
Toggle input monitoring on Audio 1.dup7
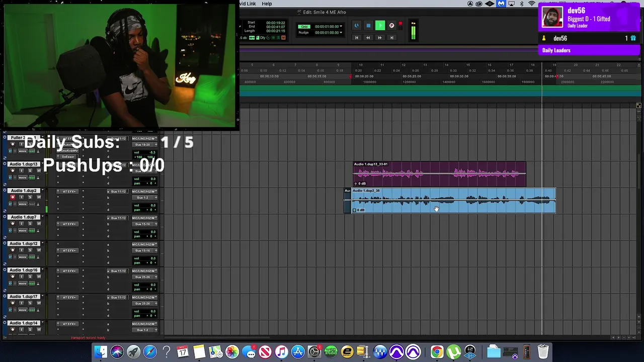(x=21, y=224)
